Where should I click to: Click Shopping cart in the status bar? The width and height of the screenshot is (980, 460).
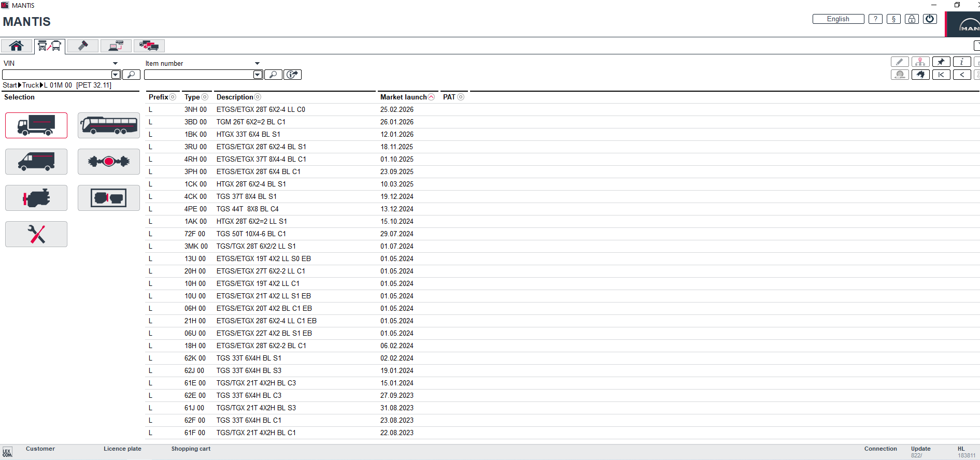191,449
